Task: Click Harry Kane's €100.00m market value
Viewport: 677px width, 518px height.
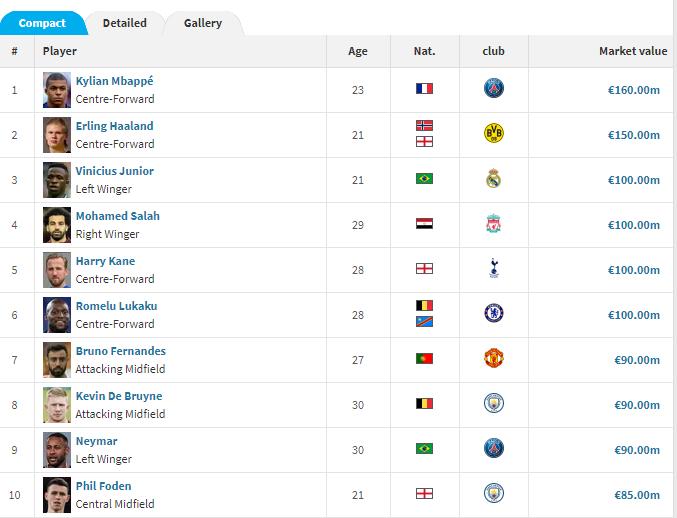Action: [x=633, y=269]
